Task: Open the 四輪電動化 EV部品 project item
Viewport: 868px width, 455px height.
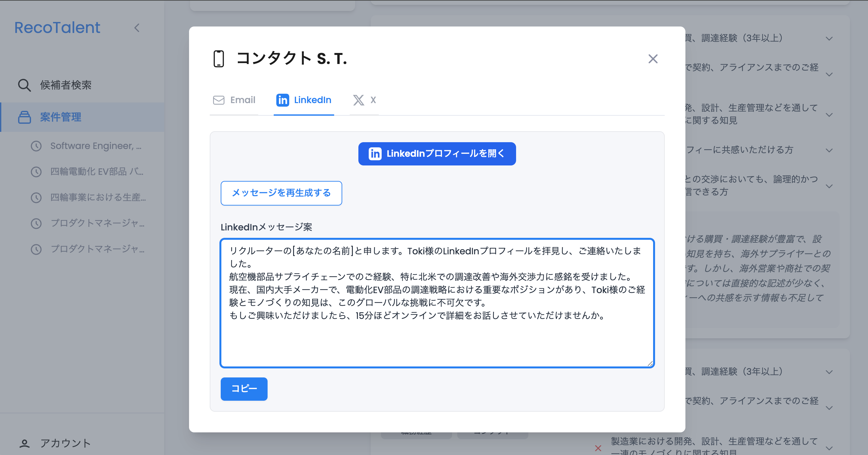Action: tap(97, 172)
